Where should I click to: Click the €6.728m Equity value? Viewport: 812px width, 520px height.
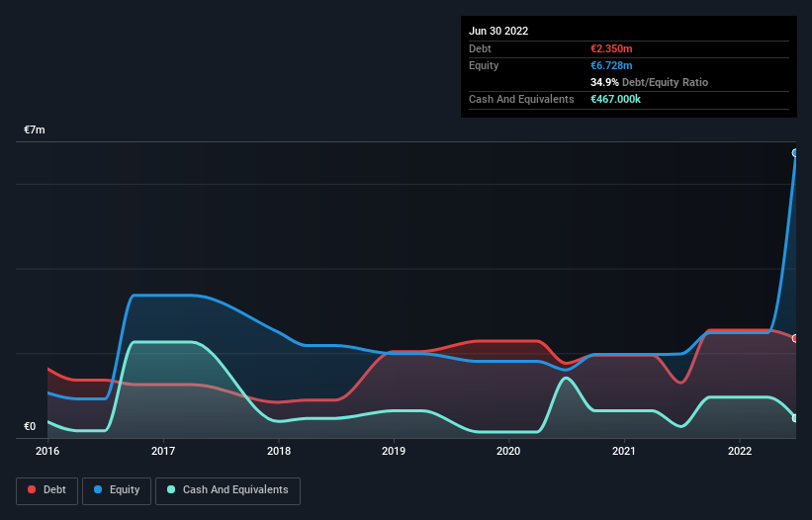point(611,65)
